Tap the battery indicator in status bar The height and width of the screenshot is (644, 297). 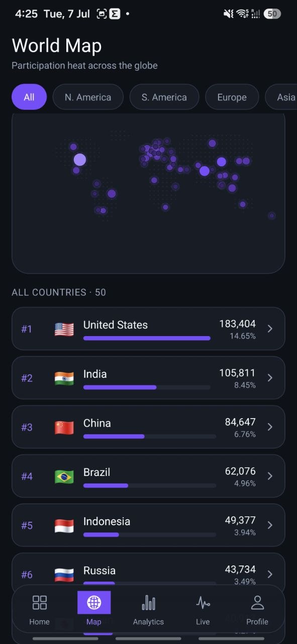pyautogui.click(x=272, y=14)
